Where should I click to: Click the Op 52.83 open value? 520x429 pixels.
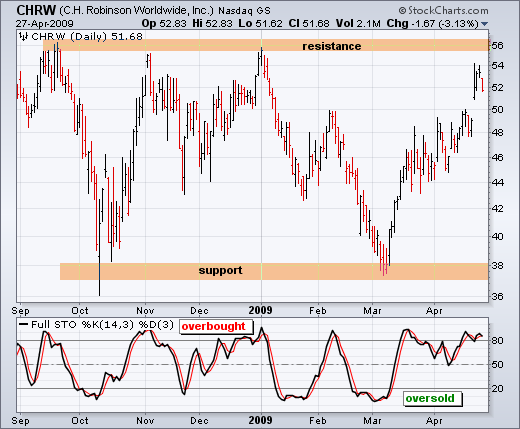pos(164,24)
